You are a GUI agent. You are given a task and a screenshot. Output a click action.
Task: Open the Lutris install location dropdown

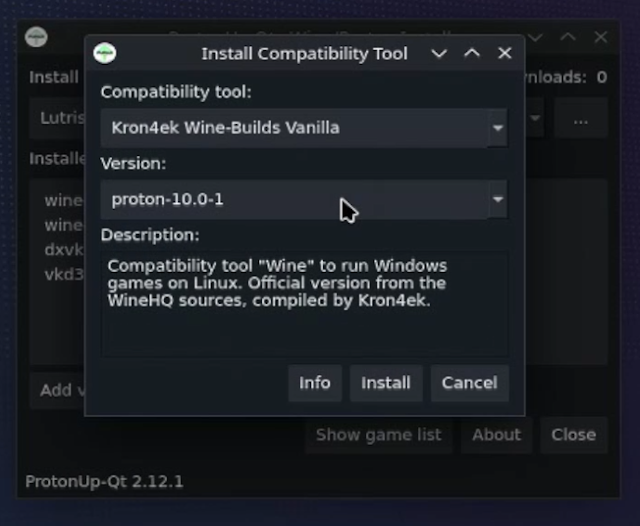tap(535, 118)
